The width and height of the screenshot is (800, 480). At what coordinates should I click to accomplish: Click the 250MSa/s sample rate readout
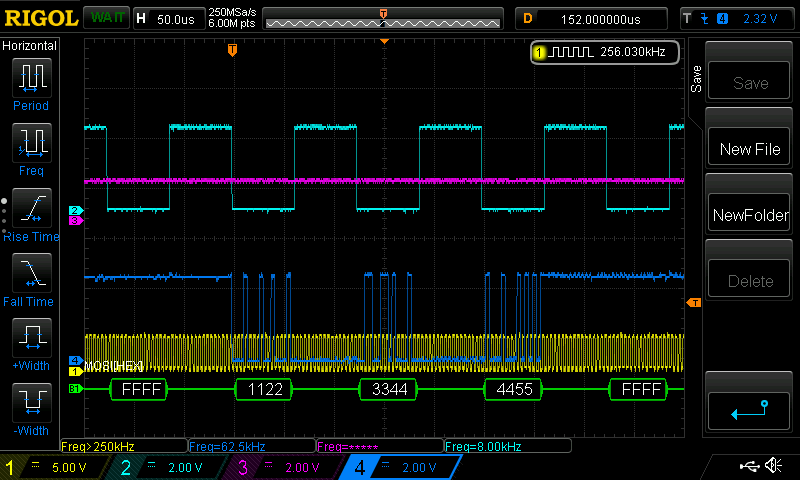coord(232,12)
